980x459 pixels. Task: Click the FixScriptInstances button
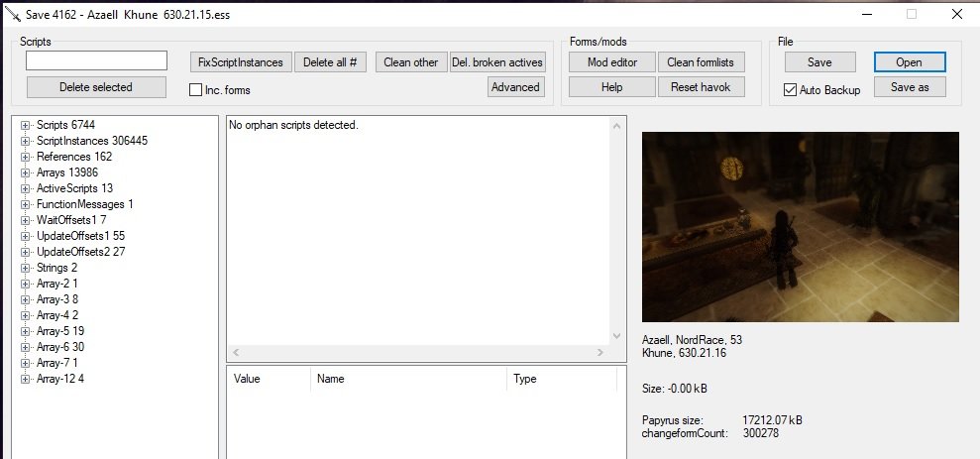pyautogui.click(x=241, y=62)
